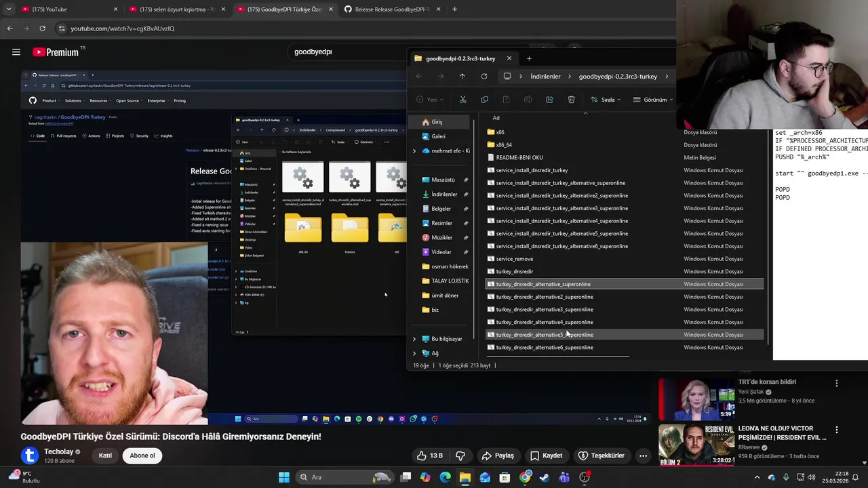
Task: Copy the selected file in Explorer toolbar
Action: pyautogui.click(x=484, y=100)
